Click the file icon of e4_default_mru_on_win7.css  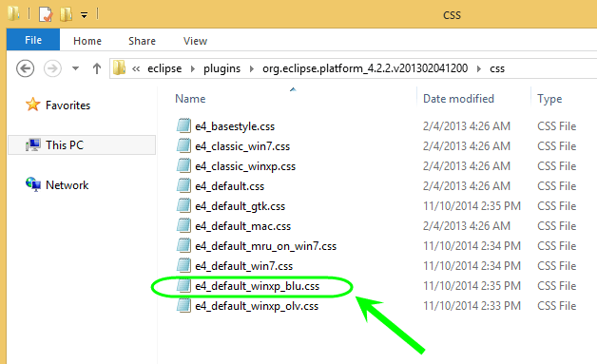tap(183, 245)
